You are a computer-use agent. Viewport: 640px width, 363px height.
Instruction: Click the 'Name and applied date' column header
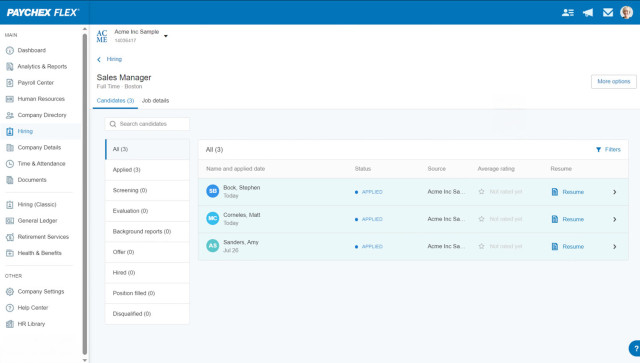236,169
